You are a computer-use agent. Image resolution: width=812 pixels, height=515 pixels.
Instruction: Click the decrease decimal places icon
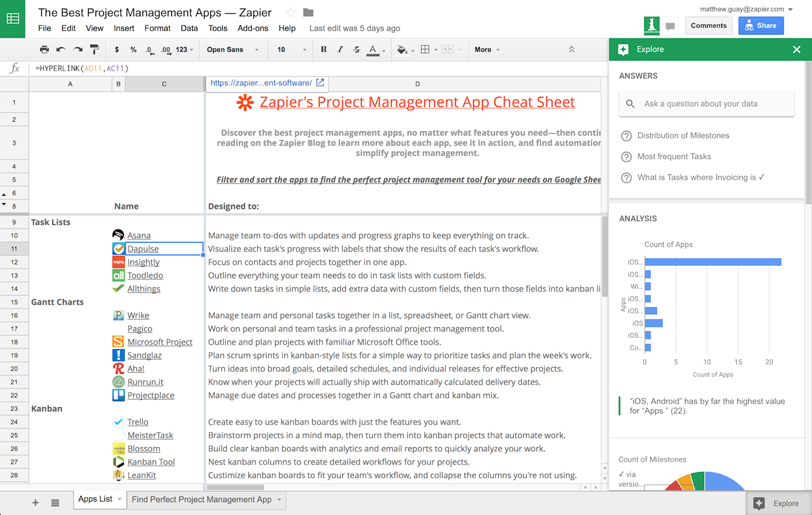pyautogui.click(x=150, y=50)
